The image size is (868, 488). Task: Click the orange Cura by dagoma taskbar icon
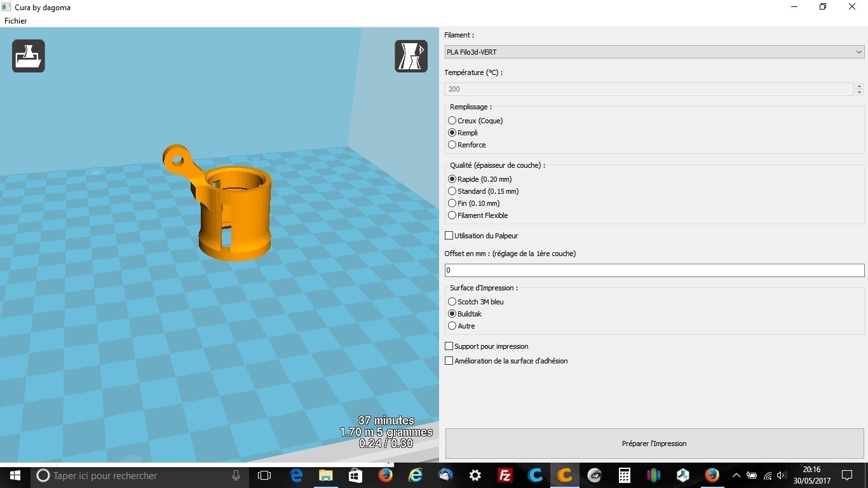click(565, 475)
